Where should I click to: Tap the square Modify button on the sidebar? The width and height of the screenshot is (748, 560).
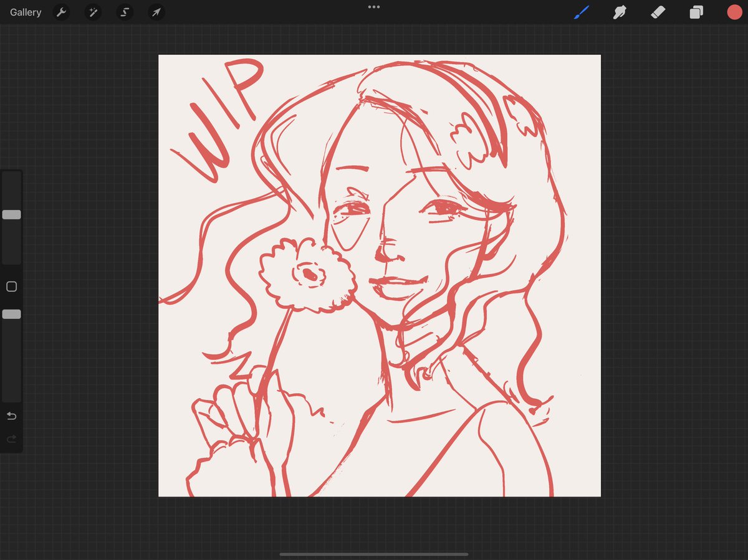[x=11, y=287]
